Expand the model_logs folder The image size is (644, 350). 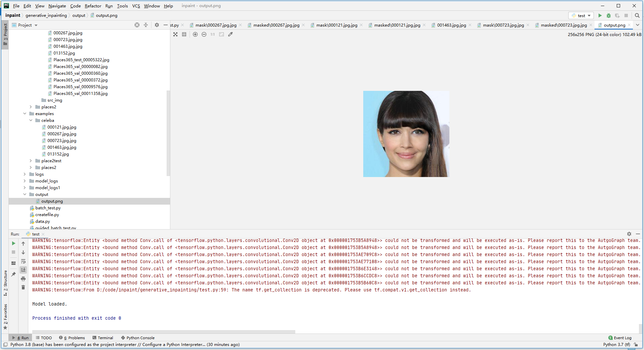point(25,181)
